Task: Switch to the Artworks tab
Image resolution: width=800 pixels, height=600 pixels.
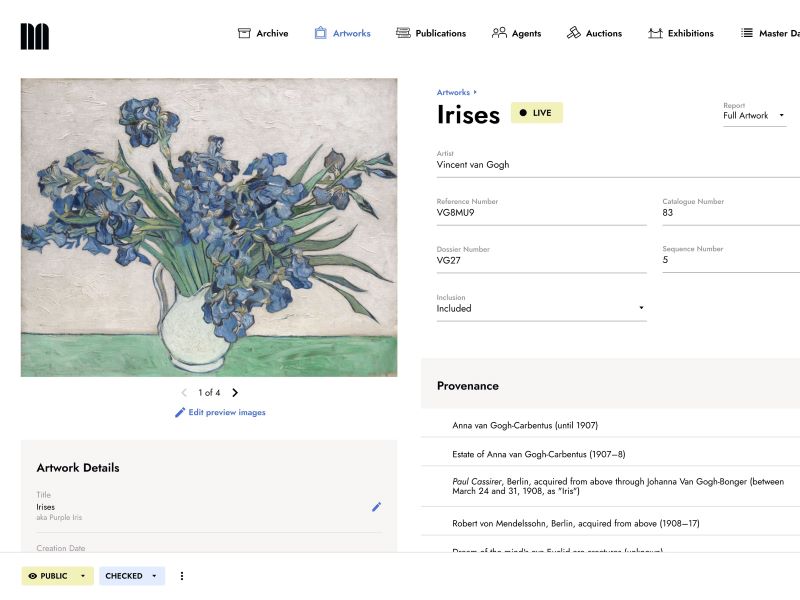Action: (342, 33)
